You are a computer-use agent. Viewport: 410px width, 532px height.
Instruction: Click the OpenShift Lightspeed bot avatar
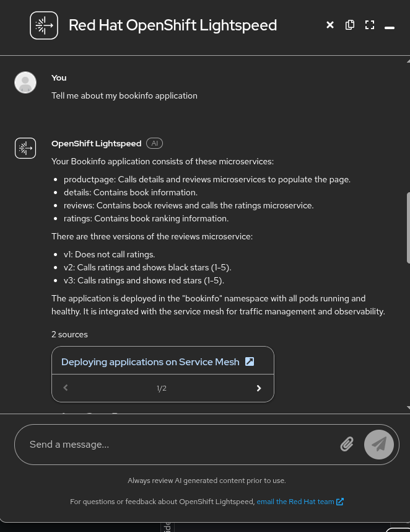pos(25,148)
